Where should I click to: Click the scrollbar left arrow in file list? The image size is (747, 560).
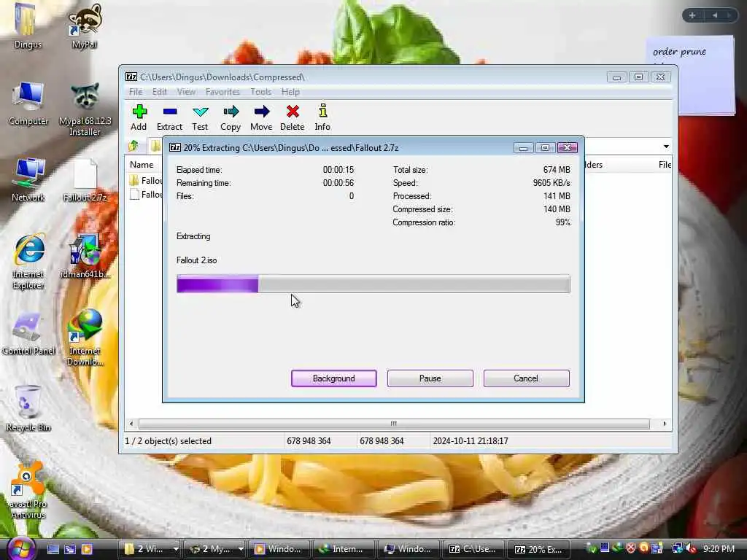(x=131, y=424)
